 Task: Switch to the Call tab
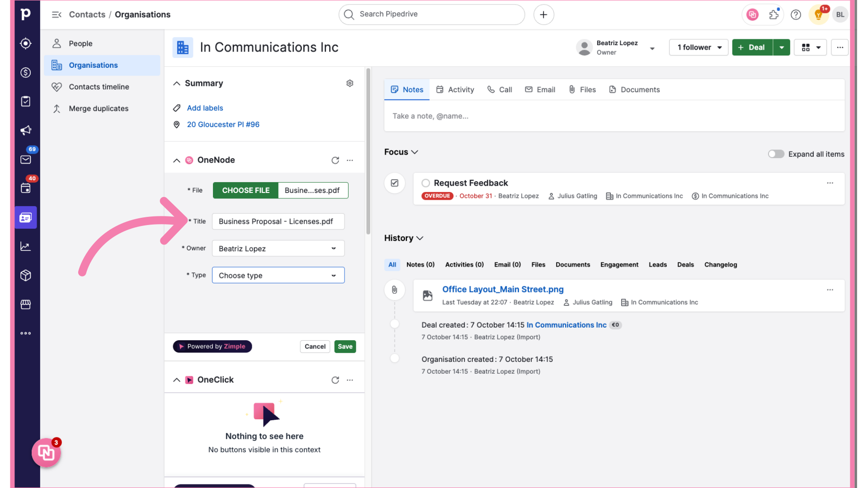click(x=500, y=89)
